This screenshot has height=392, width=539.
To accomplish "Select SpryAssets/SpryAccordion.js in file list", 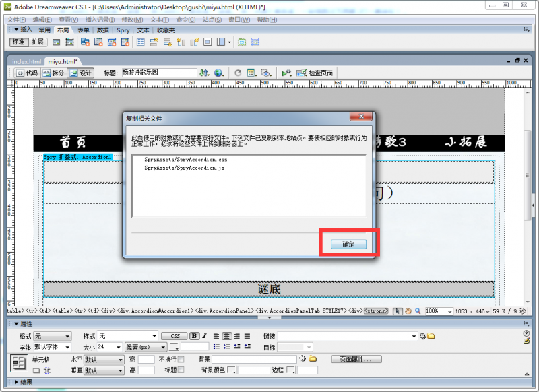I will 184,168.
